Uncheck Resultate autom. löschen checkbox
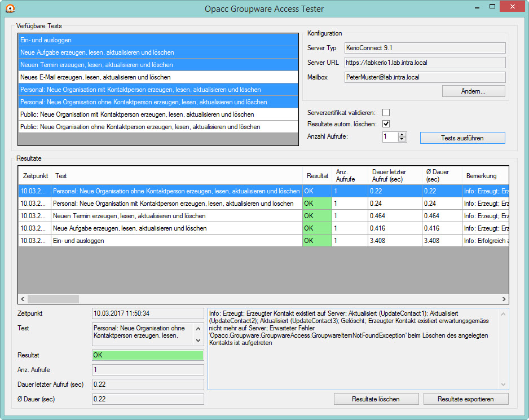This screenshot has height=420, width=529. click(386, 124)
